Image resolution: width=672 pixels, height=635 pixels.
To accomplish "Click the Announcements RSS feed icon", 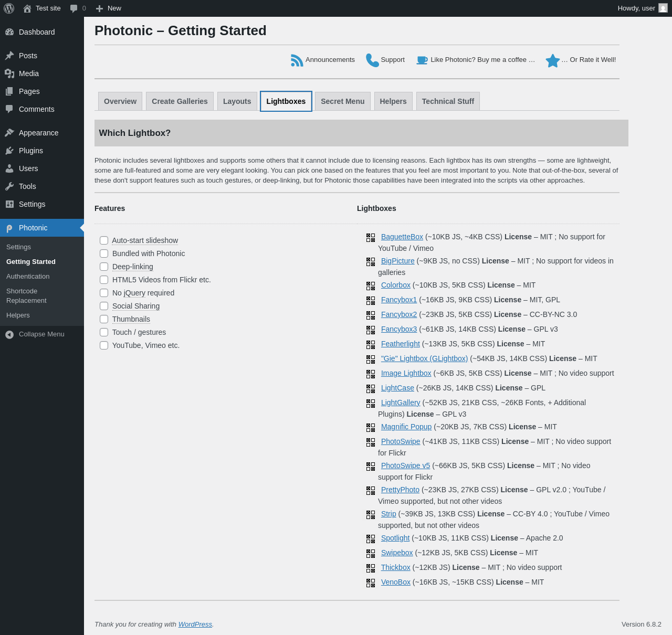I will click(297, 60).
